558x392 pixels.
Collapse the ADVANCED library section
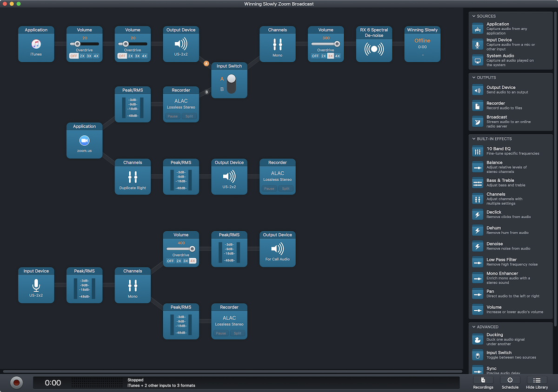[x=474, y=327]
